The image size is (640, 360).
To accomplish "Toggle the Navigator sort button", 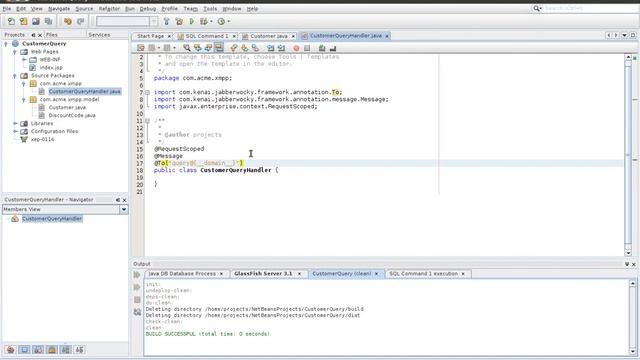I will point(80,350).
